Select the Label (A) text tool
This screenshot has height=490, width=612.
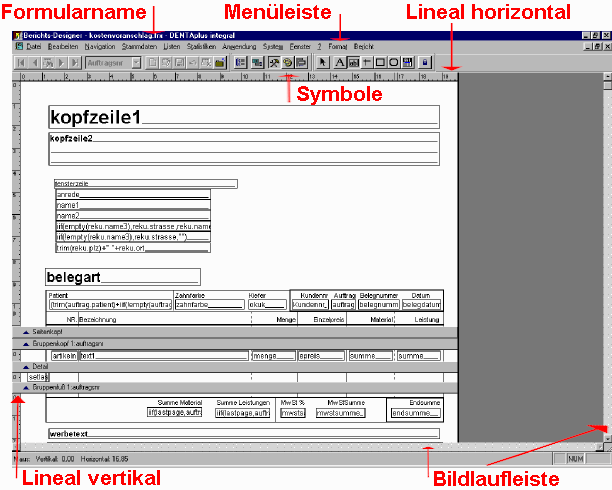tap(340, 62)
